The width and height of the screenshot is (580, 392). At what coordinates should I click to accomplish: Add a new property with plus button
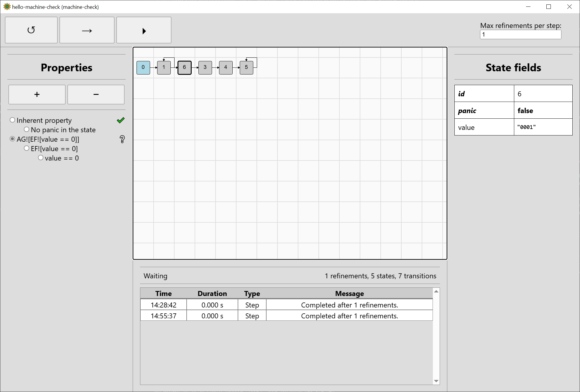click(37, 95)
